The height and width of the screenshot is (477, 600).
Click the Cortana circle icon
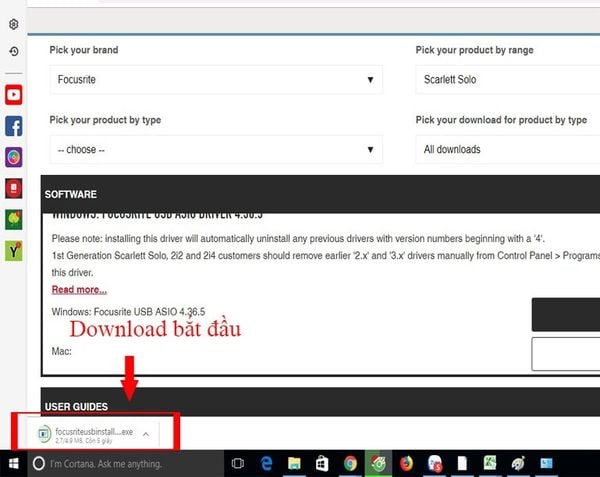pyautogui.click(x=39, y=464)
